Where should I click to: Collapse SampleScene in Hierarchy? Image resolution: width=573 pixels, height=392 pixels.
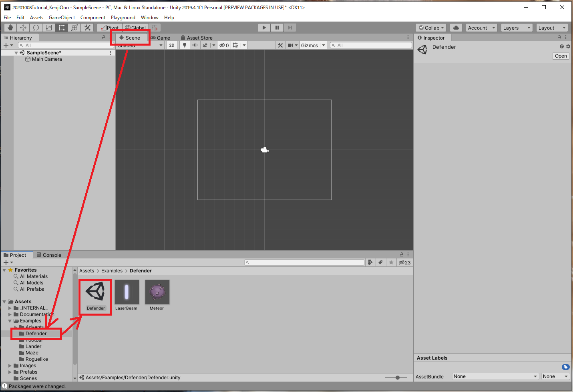point(16,53)
